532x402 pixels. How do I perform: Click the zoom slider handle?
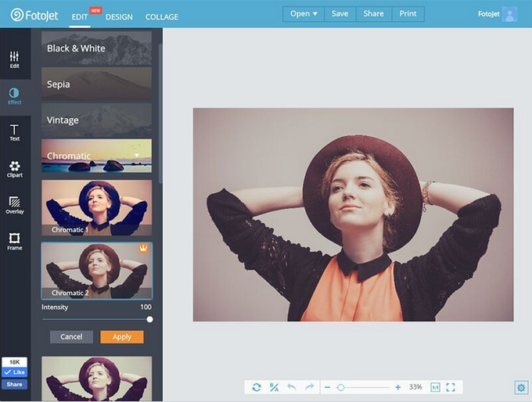tap(340, 387)
